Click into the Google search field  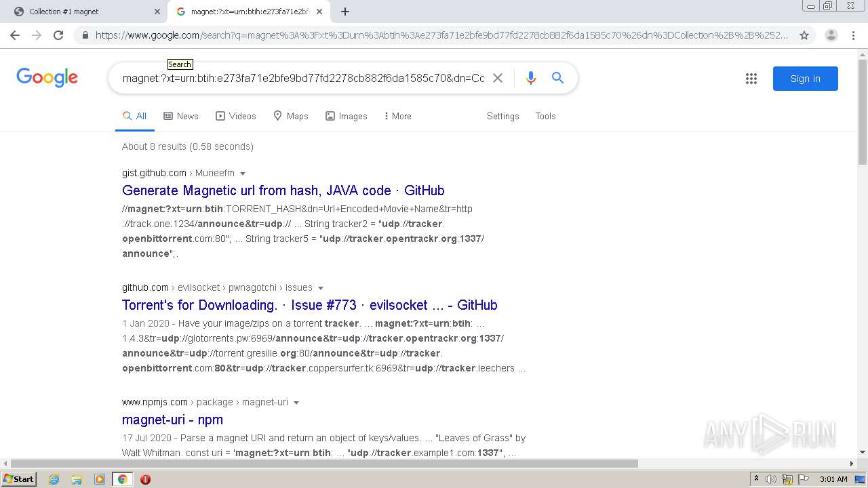pyautogui.click(x=303, y=78)
